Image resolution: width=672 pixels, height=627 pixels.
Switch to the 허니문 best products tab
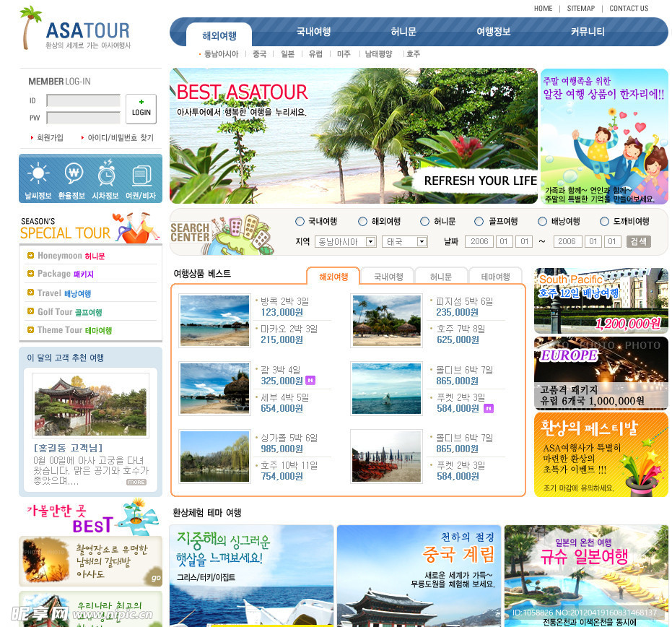pyautogui.click(x=441, y=277)
